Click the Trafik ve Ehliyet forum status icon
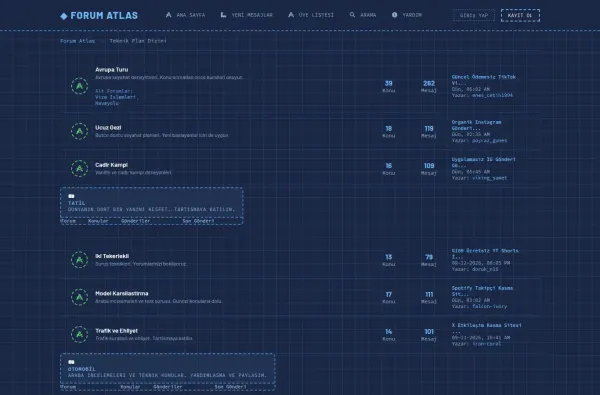The width and height of the screenshot is (600, 395). click(x=80, y=335)
